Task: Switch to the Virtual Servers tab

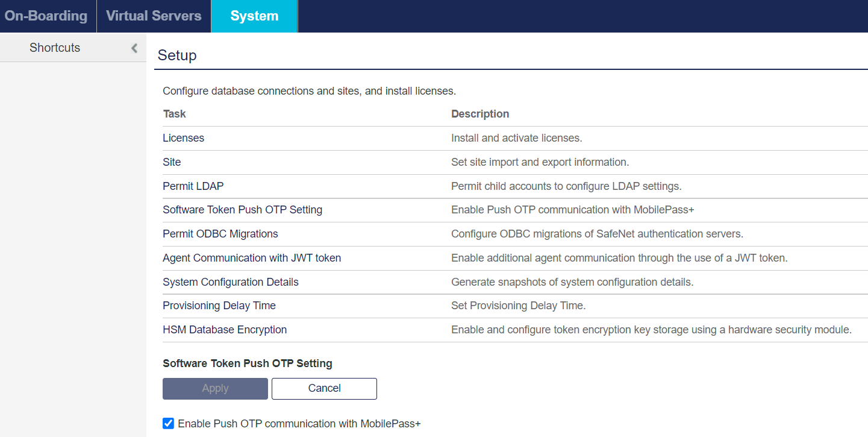Action: [153, 16]
